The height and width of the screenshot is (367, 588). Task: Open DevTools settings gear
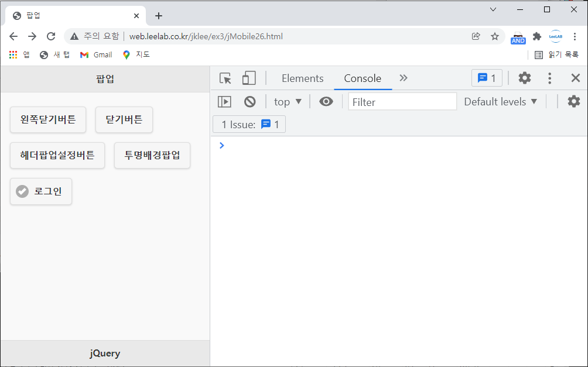click(525, 78)
